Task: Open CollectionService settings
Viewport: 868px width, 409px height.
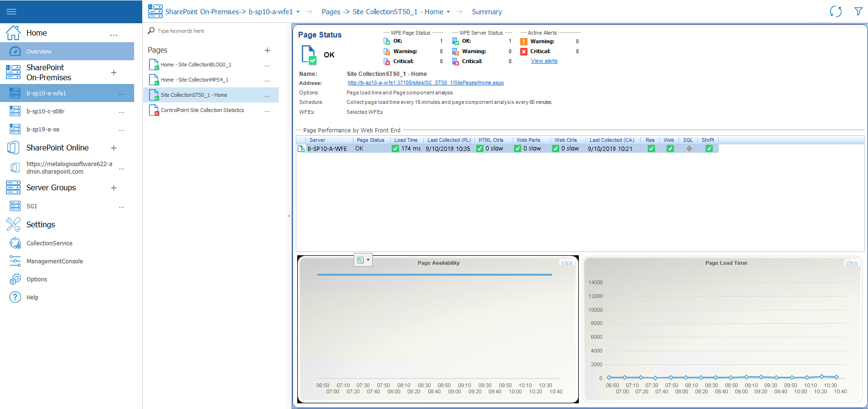Action: (x=49, y=243)
